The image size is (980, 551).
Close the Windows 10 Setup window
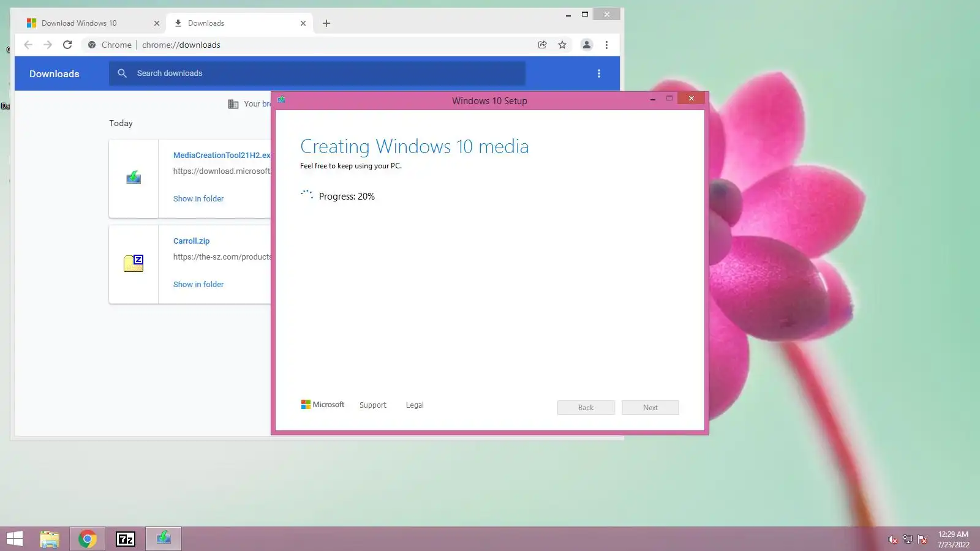[x=692, y=99]
